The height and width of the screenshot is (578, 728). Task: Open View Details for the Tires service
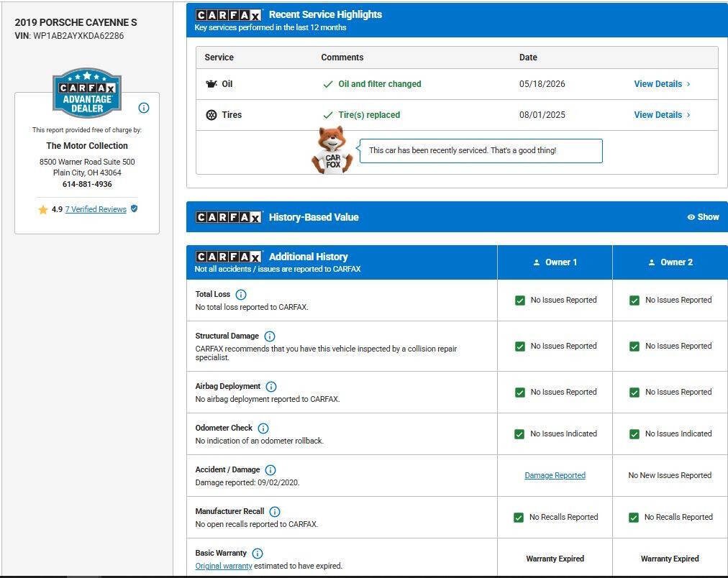click(x=662, y=115)
